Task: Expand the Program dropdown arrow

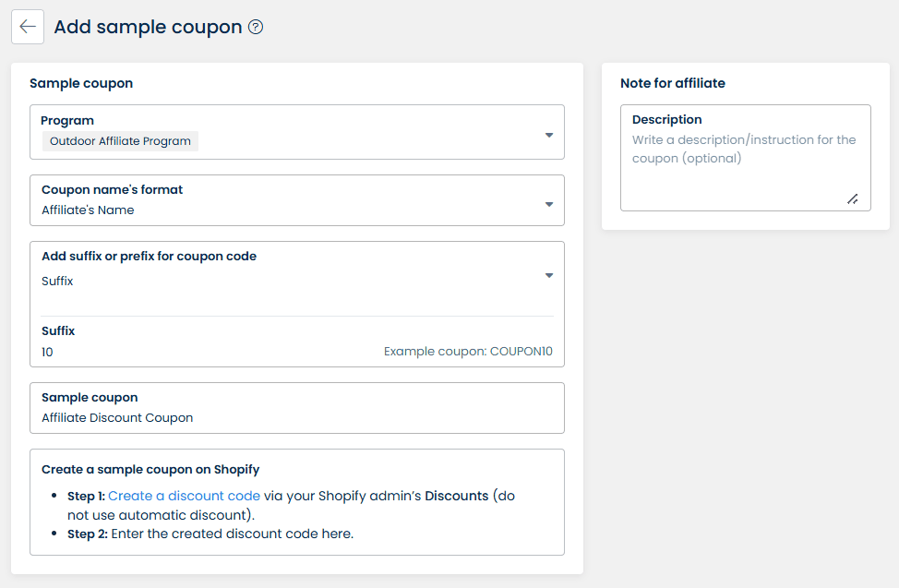Action: click(549, 135)
